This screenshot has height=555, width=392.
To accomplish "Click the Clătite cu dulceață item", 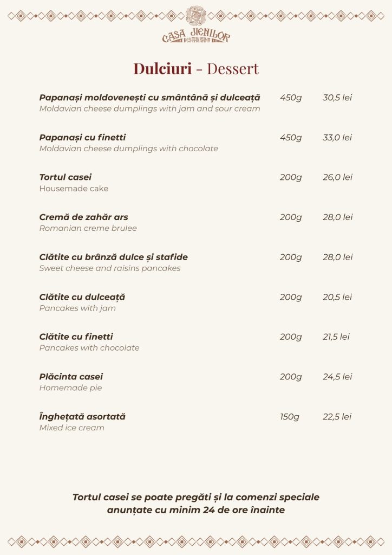I will point(82,297).
